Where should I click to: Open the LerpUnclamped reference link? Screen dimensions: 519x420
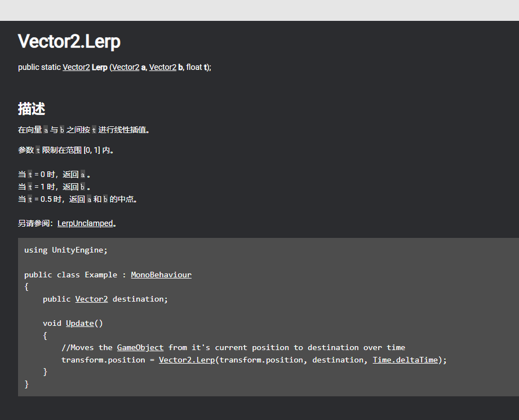(85, 223)
